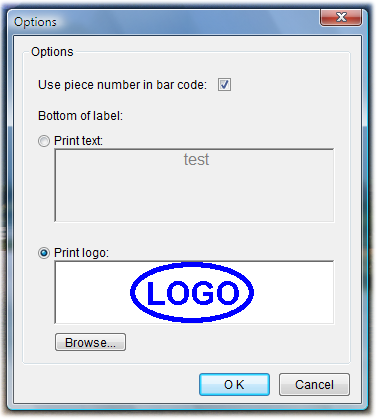Image resolution: width=377 pixels, height=420 pixels.
Task: Click the Options window title bar text
Action: pos(35,22)
